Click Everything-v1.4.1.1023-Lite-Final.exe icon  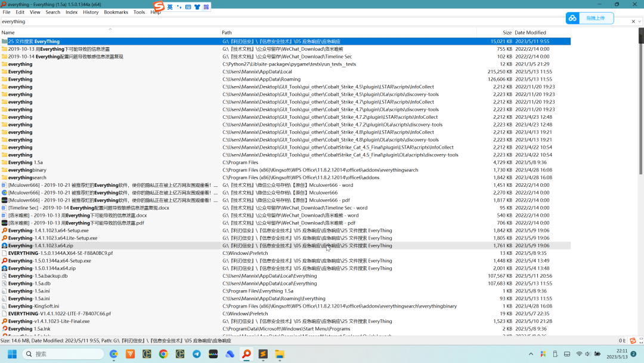point(5,321)
